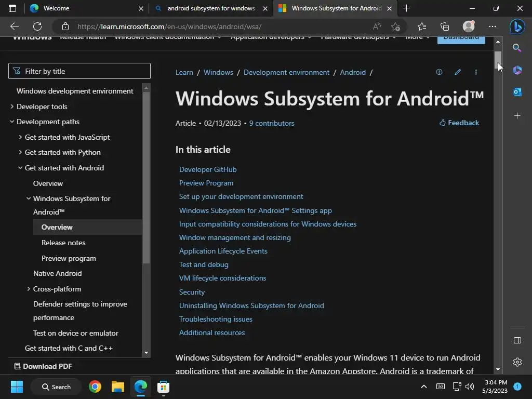Add article to collection circle-plus icon
The width and height of the screenshot is (532, 399).
click(x=439, y=72)
